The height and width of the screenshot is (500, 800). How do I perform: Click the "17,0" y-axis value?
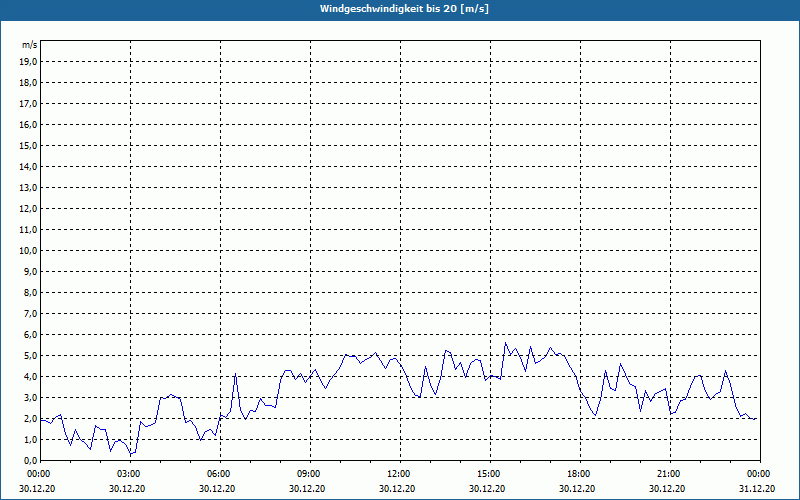coord(28,104)
